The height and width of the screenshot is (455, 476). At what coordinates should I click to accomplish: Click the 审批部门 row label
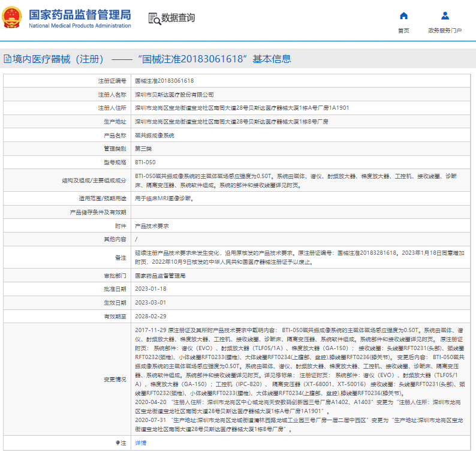point(115,276)
